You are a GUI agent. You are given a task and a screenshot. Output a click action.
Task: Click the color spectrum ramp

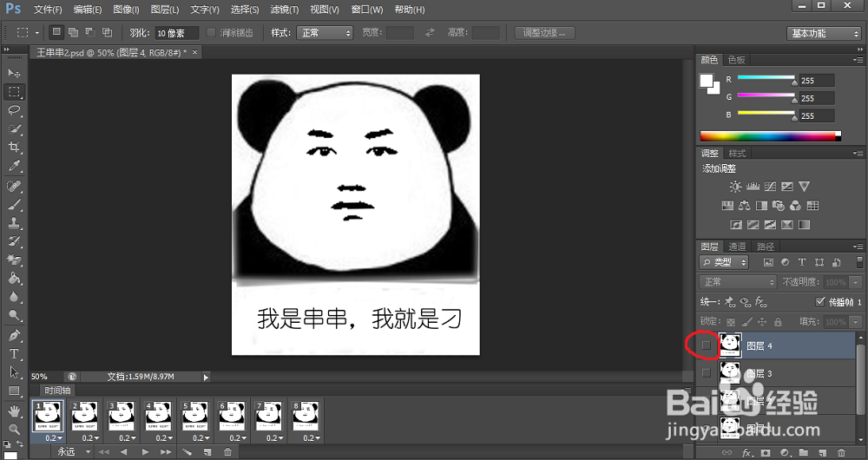pos(770,136)
